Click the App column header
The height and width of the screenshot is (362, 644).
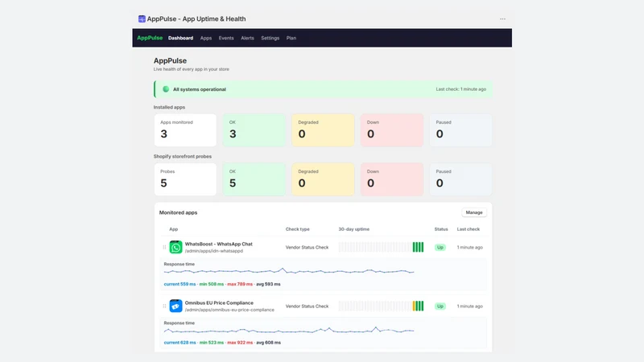(174, 229)
